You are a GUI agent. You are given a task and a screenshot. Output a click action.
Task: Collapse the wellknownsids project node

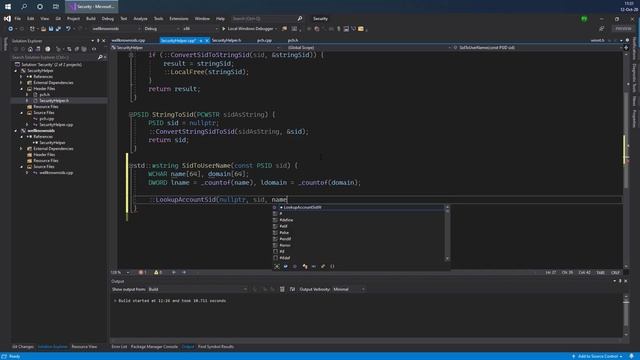coord(16,131)
